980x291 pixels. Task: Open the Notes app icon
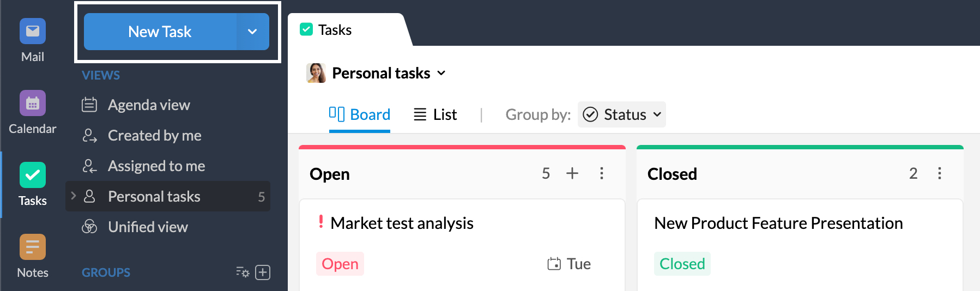coord(33,247)
